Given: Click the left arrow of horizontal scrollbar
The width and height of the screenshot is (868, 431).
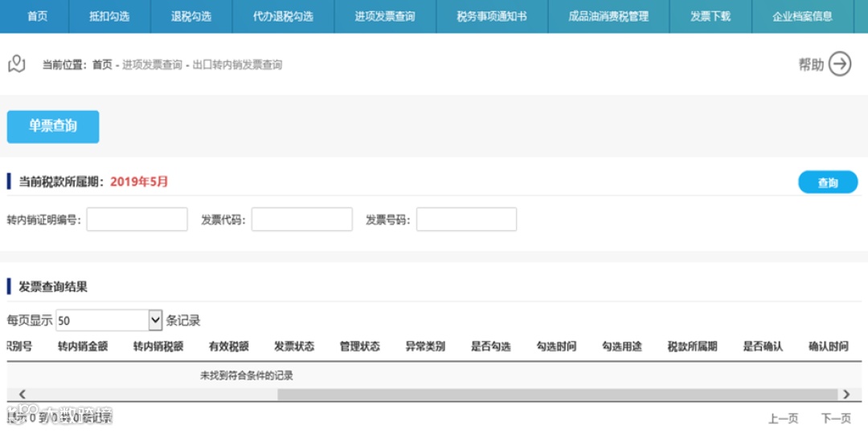Looking at the screenshot, I should click(x=23, y=395).
